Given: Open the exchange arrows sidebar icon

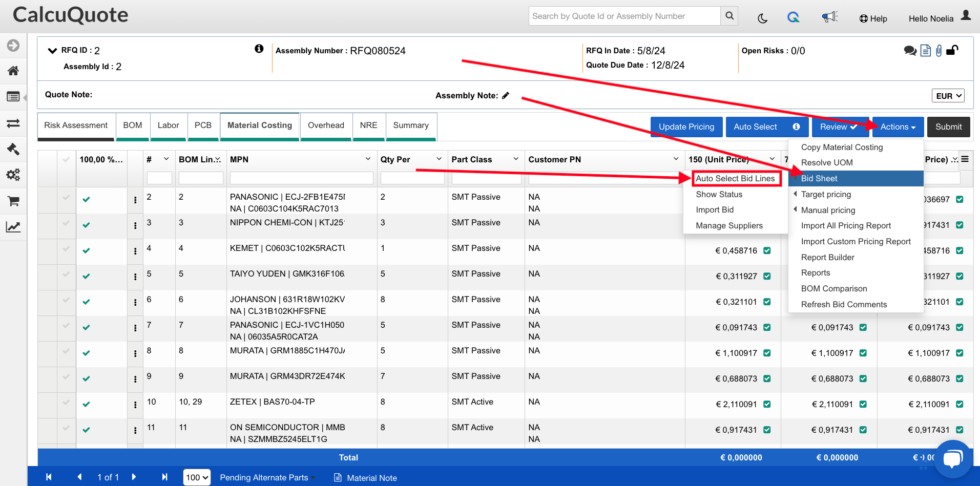Looking at the screenshot, I should point(13,123).
